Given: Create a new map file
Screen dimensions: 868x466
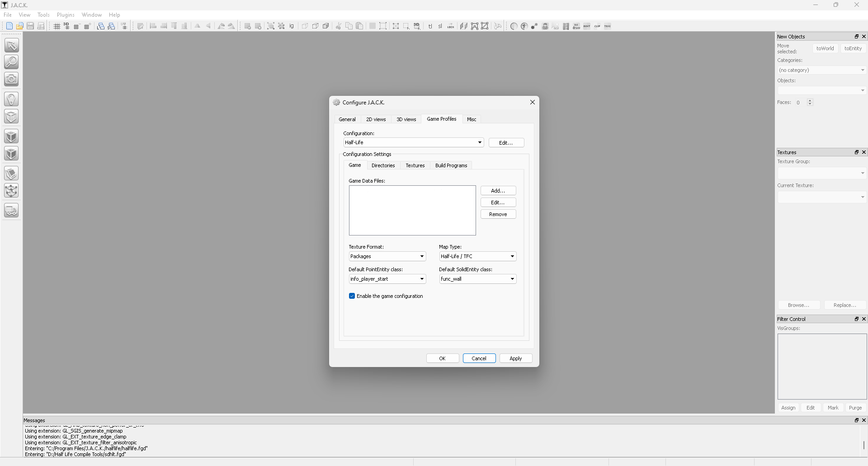Looking at the screenshot, I should (9, 26).
